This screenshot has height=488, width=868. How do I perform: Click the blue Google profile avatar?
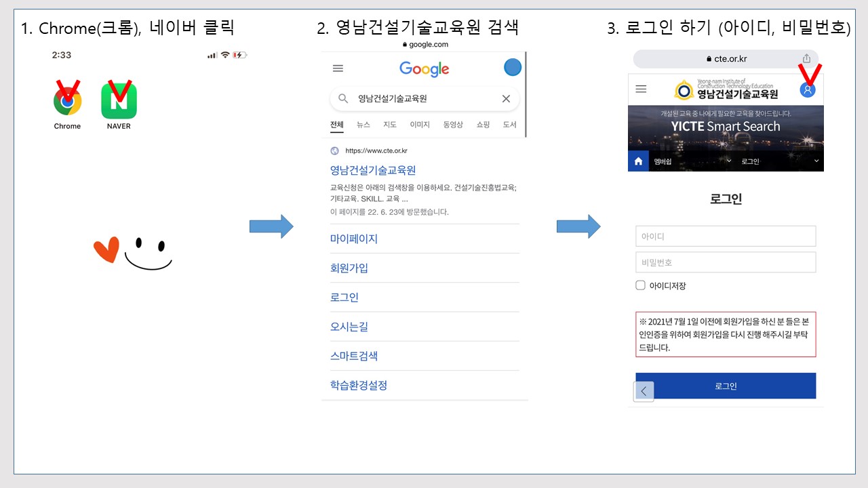pyautogui.click(x=513, y=68)
